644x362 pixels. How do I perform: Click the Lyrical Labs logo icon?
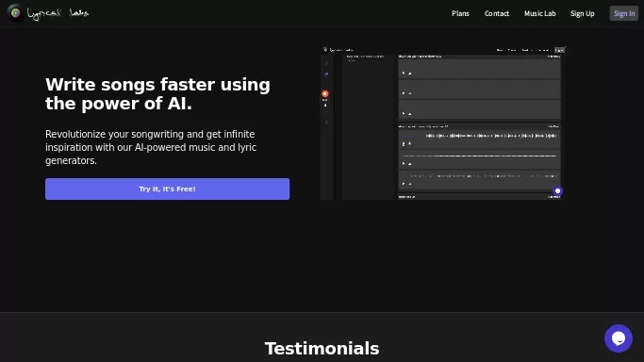tap(16, 13)
